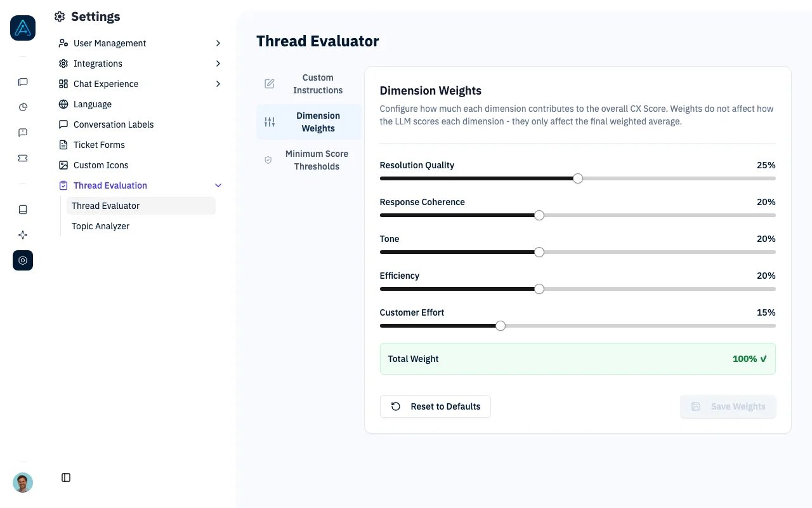Viewport: 812px width, 508px height.
Task: Click the Thread Evaluator page heading
Action: coord(318,41)
